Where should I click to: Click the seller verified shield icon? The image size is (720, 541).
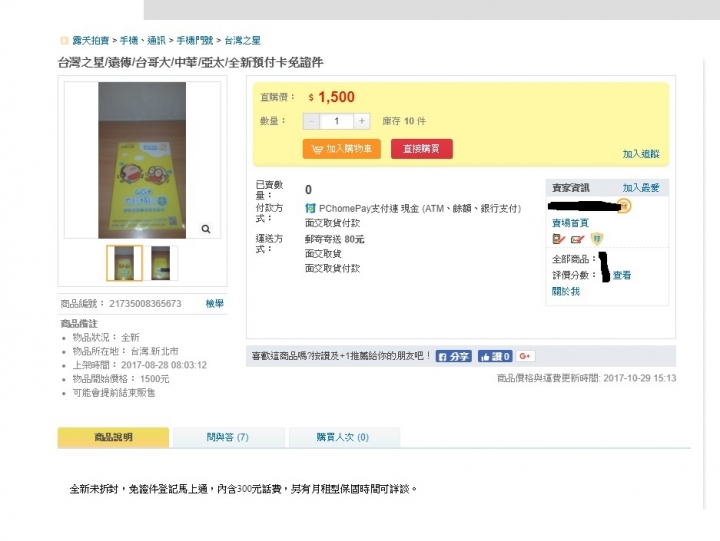pos(596,238)
